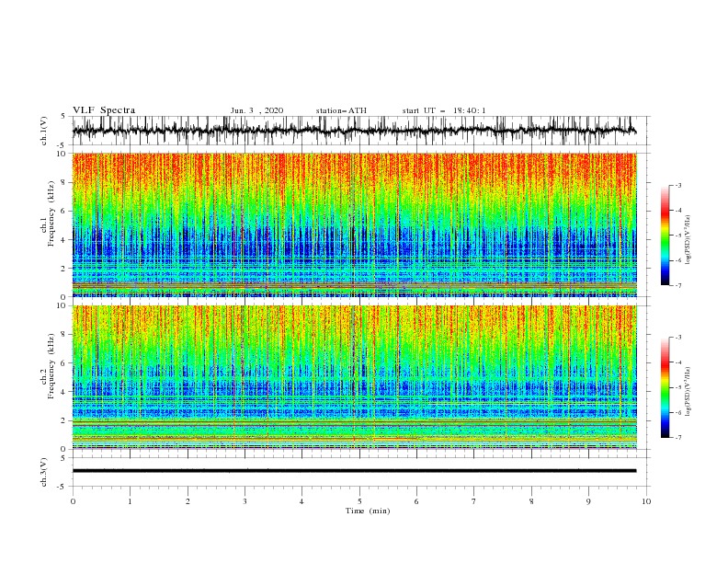The height and width of the screenshot is (563, 728).
Task: Click inside the ch.2 spectrogram panel
Action: click(354, 377)
